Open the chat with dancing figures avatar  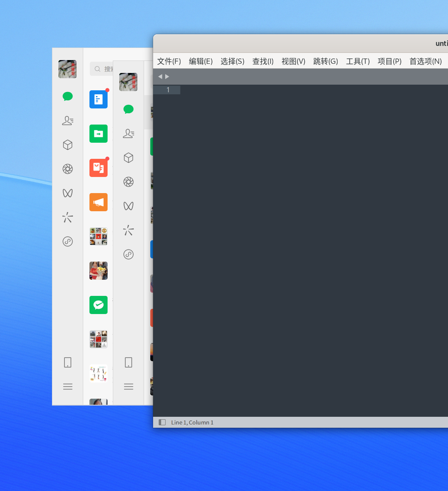tap(98, 373)
